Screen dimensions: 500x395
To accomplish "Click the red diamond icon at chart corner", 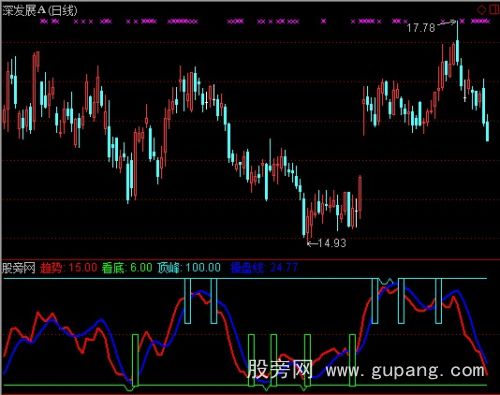I will [482, 10].
